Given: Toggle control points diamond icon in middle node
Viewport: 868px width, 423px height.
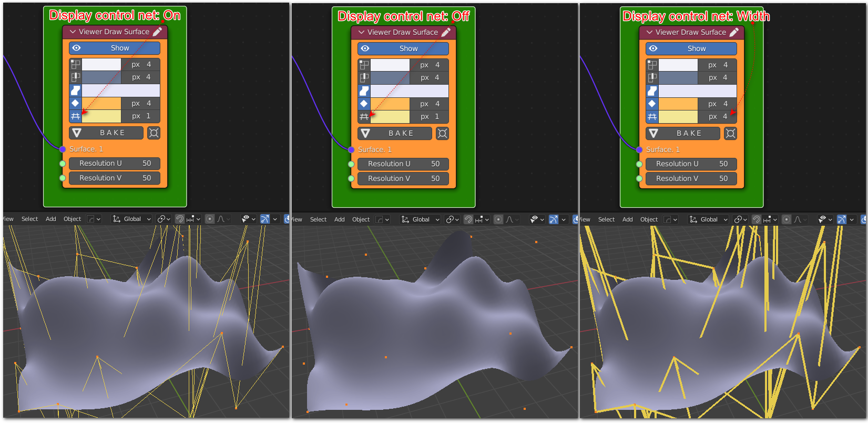Looking at the screenshot, I should [364, 104].
